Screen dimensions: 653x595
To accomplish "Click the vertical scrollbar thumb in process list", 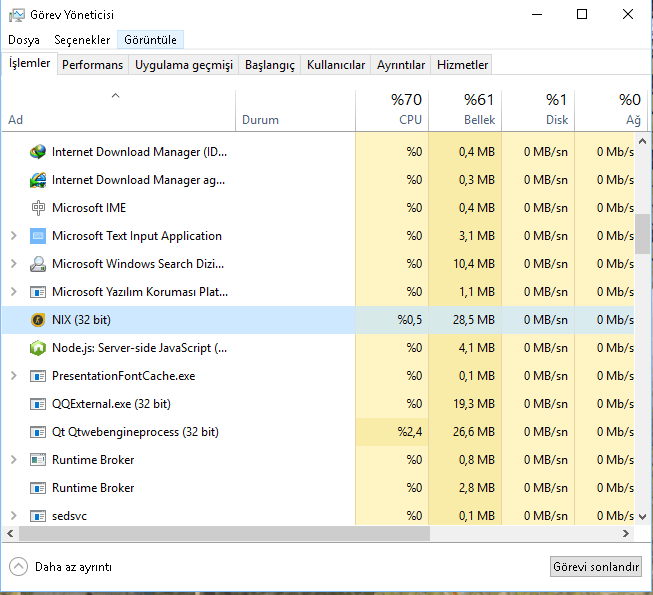I will pyautogui.click(x=642, y=234).
